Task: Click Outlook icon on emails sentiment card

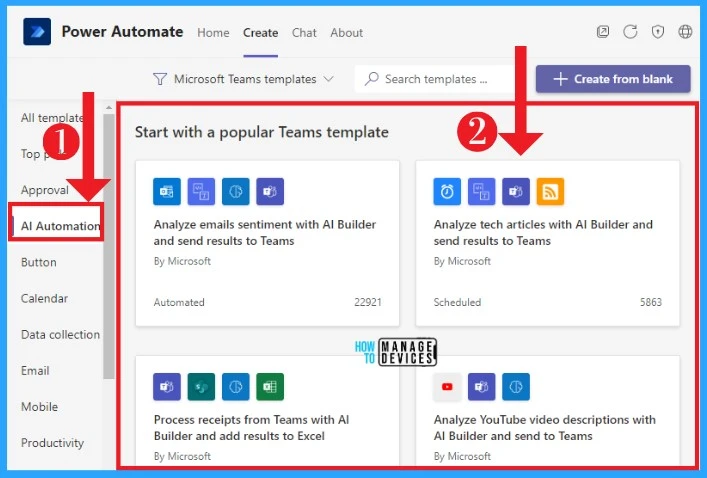Action: [167, 191]
